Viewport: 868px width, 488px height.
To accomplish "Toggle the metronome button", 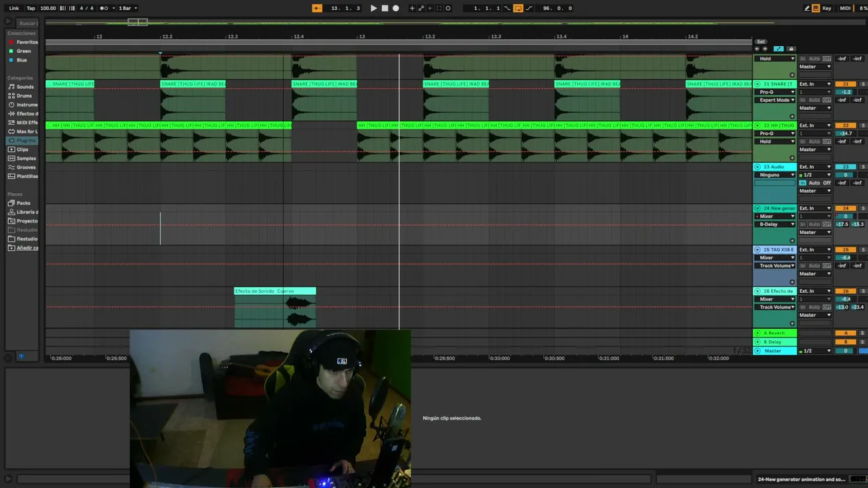I will click(x=104, y=8).
